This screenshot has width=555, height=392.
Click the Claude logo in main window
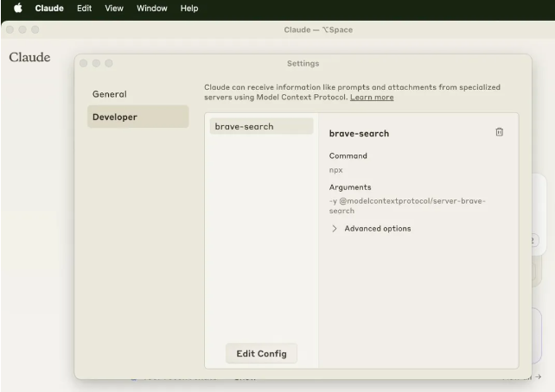point(29,57)
